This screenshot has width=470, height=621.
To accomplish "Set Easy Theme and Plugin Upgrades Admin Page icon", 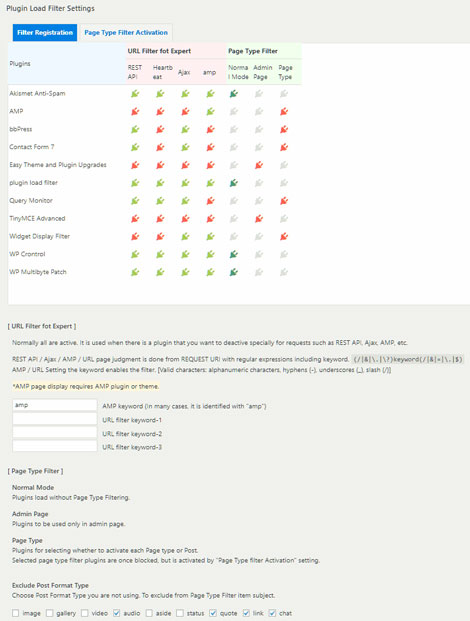I will click(259, 165).
